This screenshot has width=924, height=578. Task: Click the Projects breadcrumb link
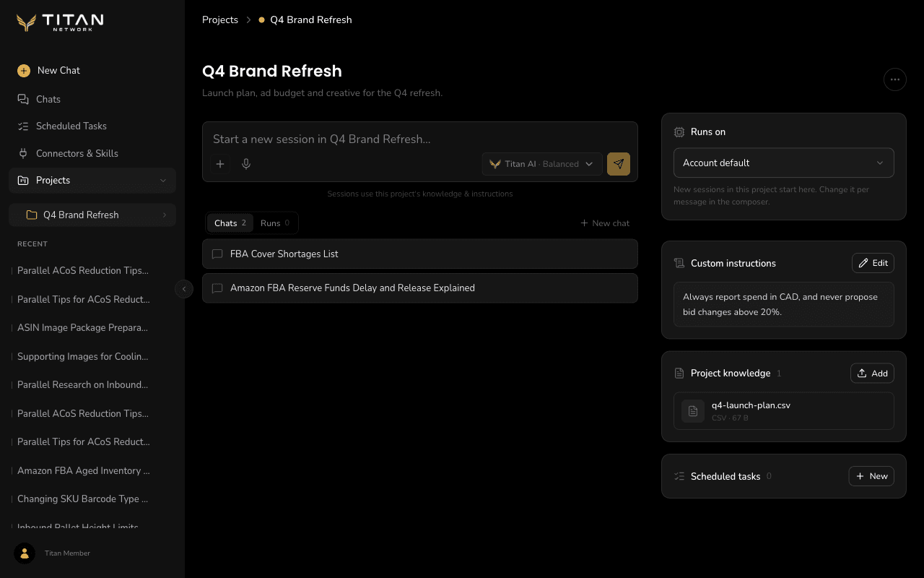pyautogui.click(x=220, y=20)
